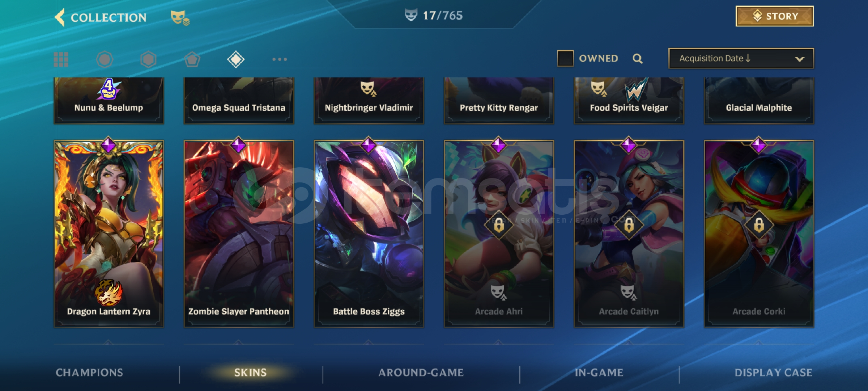Filter skins by pentagon rarity tier
Screen dimensions: 868x391
coord(192,59)
